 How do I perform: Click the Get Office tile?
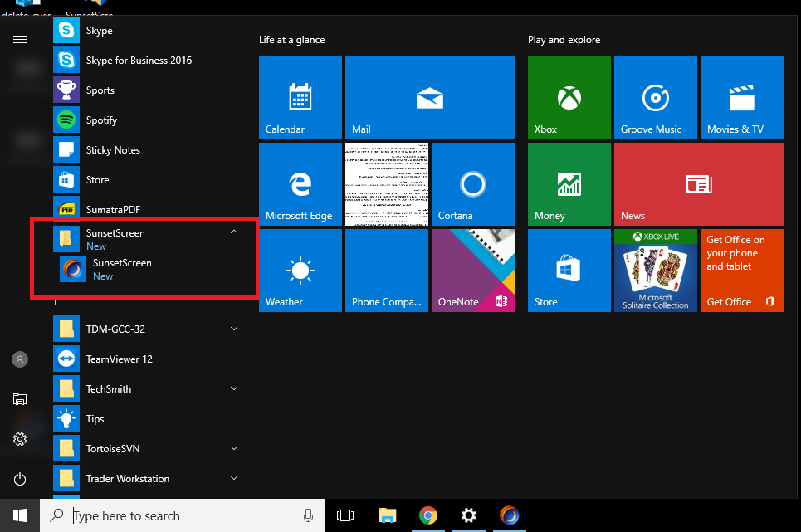742,270
